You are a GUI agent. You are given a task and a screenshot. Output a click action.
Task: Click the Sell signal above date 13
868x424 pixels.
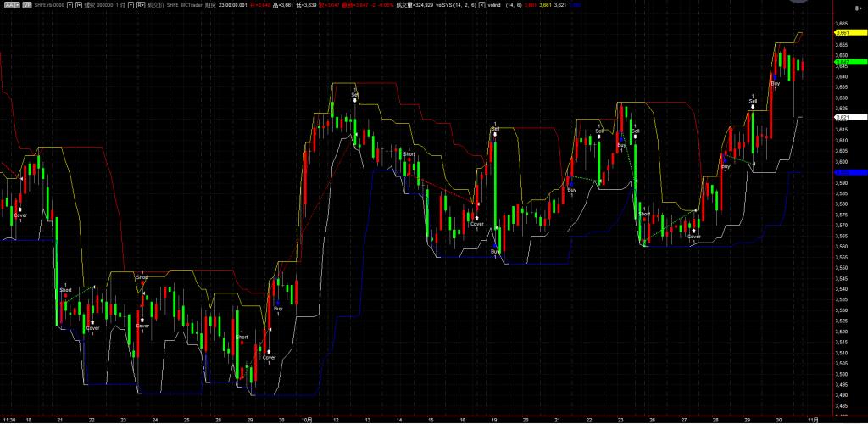tap(355, 95)
